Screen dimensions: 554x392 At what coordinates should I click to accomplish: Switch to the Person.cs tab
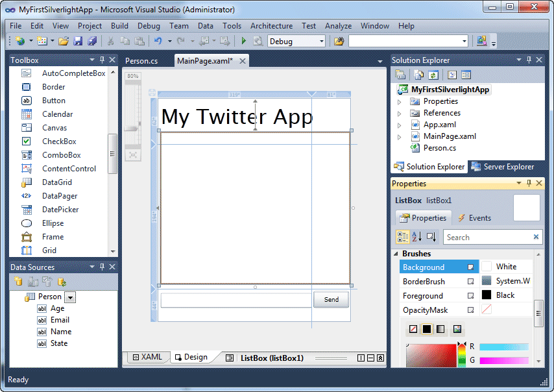click(141, 61)
